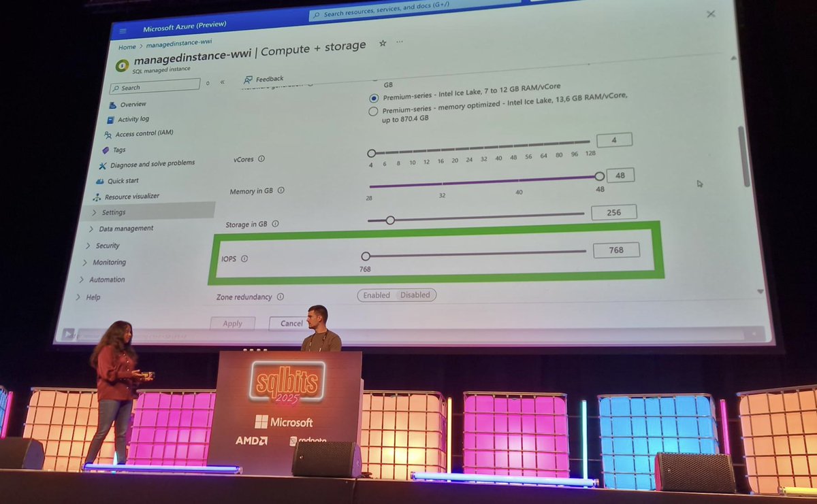The height and width of the screenshot is (504, 817).
Task: Select Premium-series Intel Ice Lake 7 to 12 GB option
Action: pyautogui.click(x=374, y=98)
